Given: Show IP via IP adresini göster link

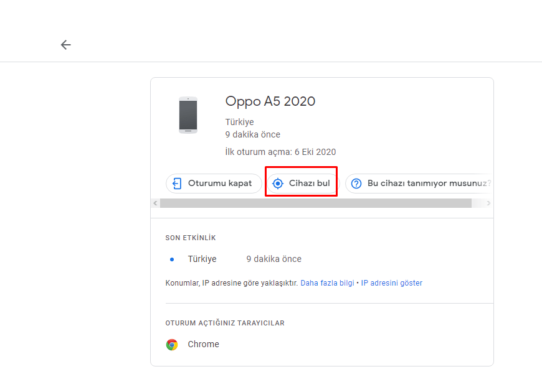Looking at the screenshot, I should point(392,283).
